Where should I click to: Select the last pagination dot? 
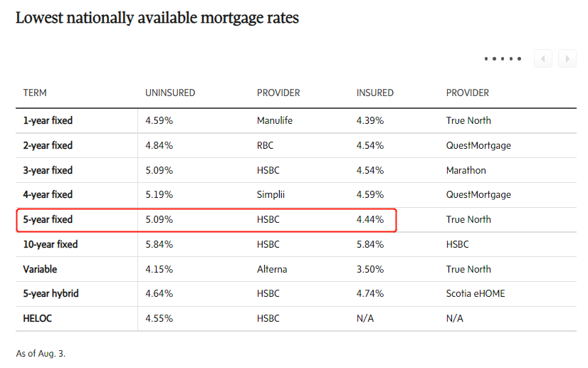[x=520, y=58]
